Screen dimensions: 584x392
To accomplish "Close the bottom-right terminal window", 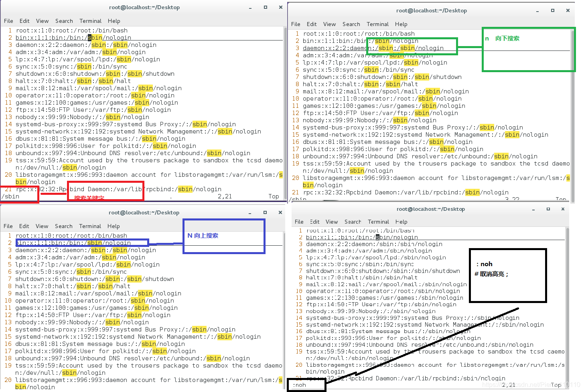I will [x=563, y=209].
